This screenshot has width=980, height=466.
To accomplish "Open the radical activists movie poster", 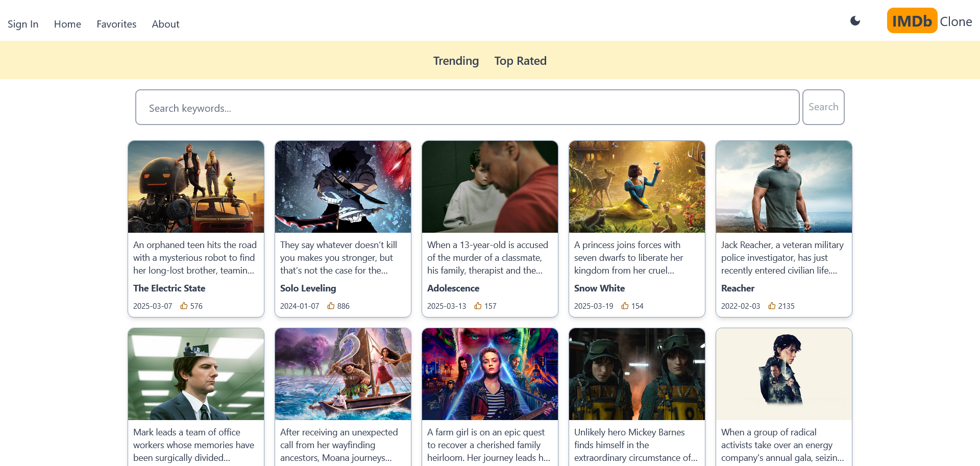I will [x=784, y=374].
